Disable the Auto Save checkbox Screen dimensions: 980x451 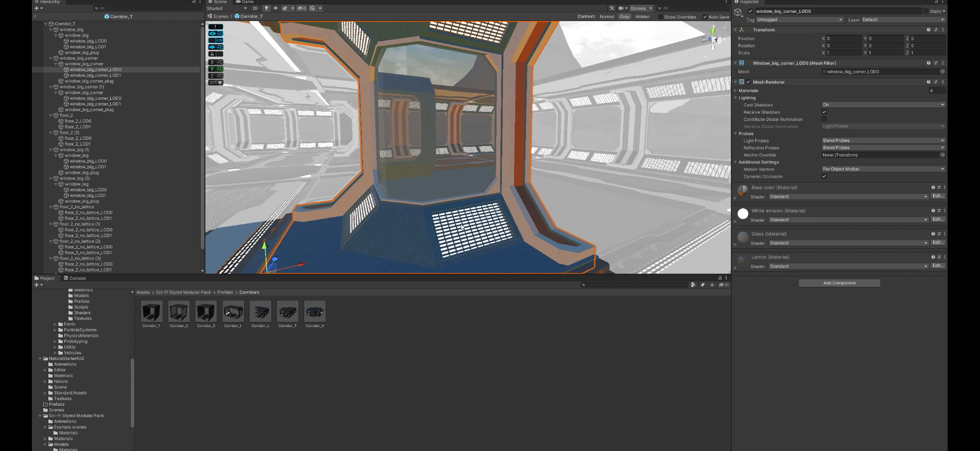click(x=705, y=17)
